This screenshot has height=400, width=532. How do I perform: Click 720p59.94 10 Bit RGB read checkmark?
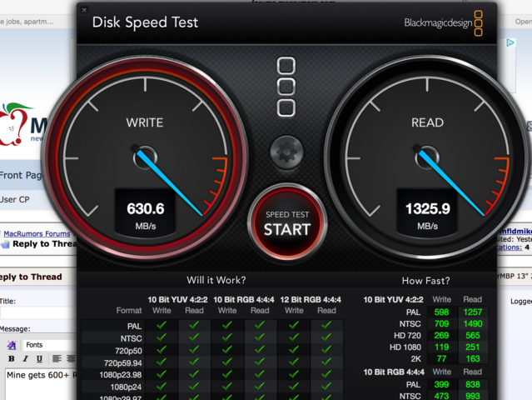click(260, 362)
